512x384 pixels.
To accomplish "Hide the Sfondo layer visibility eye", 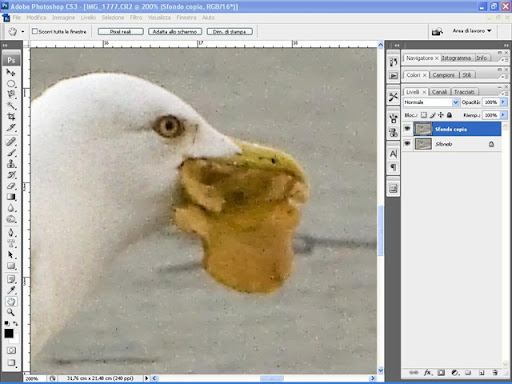I will [x=407, y=144].
